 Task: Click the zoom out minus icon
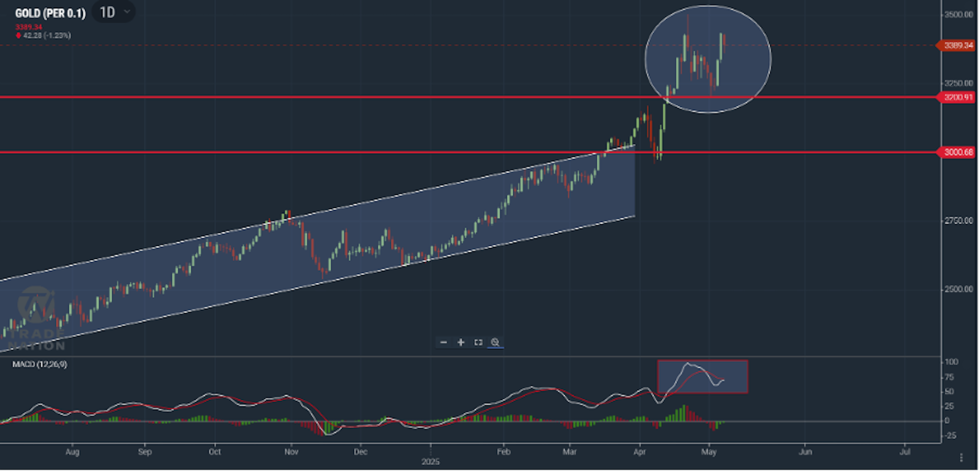pos(443,342)
